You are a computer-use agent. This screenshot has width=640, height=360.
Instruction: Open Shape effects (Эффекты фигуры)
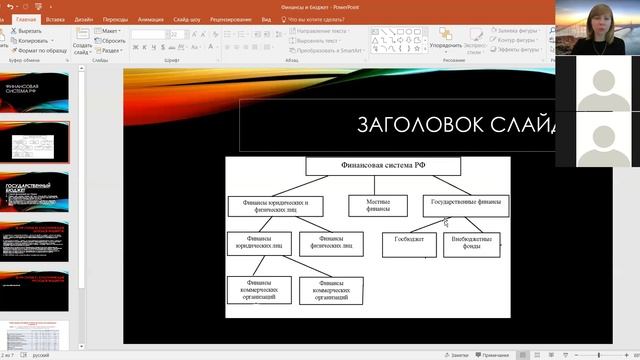516,49
